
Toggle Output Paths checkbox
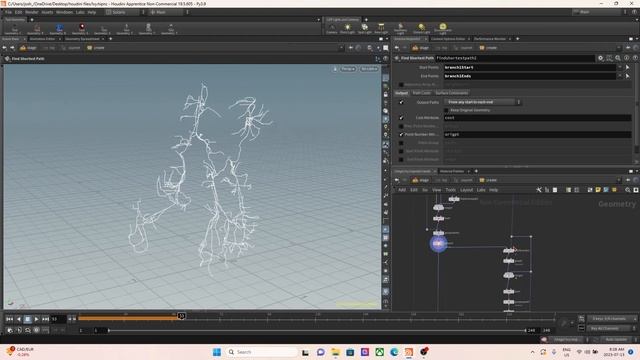point(401,102)
